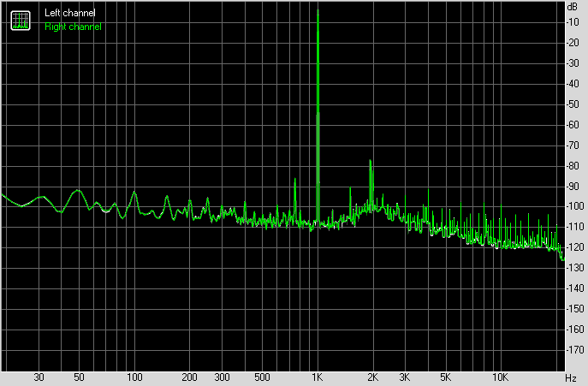Click the Hz unit label
The width and height of the screenshot is (588, 386).
tap(571, 377)
